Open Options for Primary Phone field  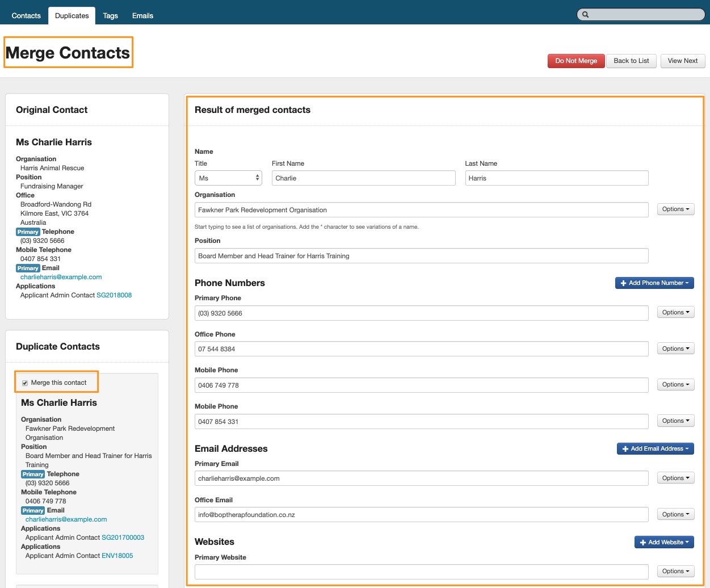pyautogui.click(x=675, y=313)
